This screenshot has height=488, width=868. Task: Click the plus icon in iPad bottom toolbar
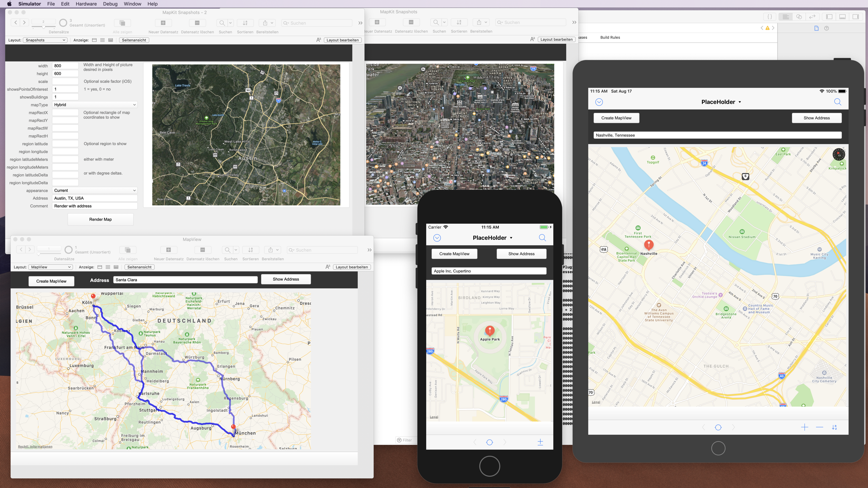click(804, 427)
